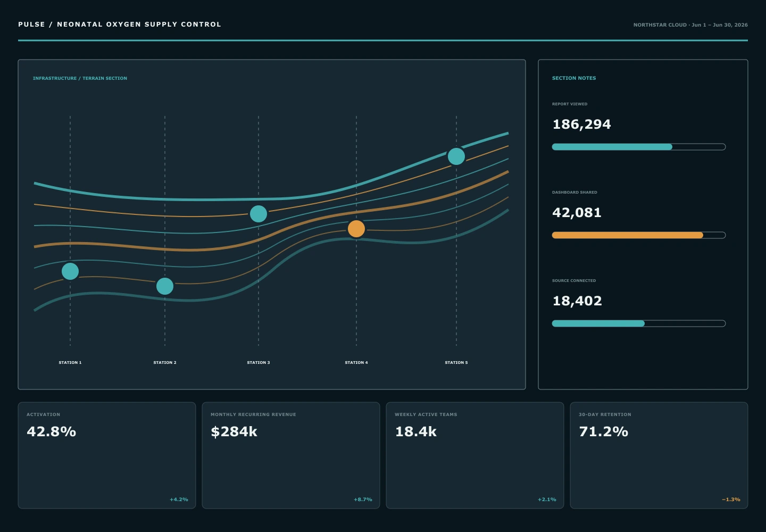Click the DASHBOARD SHARED label

(x=574, y=193)
